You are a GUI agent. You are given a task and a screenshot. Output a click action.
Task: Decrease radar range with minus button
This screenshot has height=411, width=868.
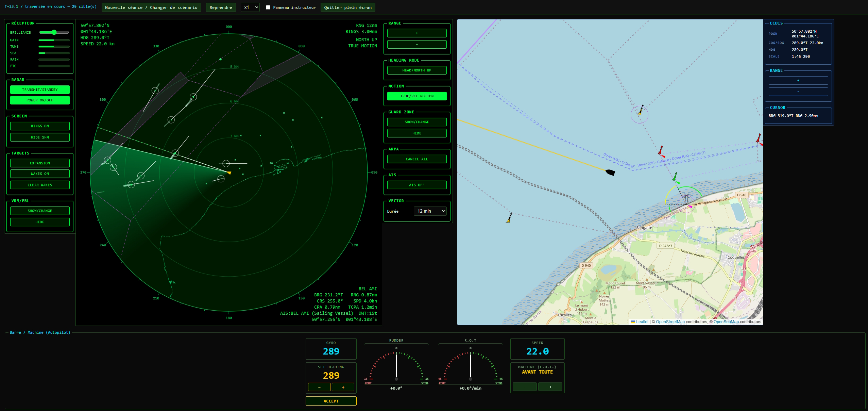pyautogui.click(x=417, y=45)
